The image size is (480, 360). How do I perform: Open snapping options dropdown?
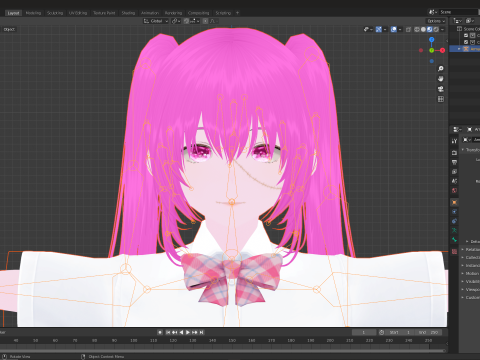194,21
